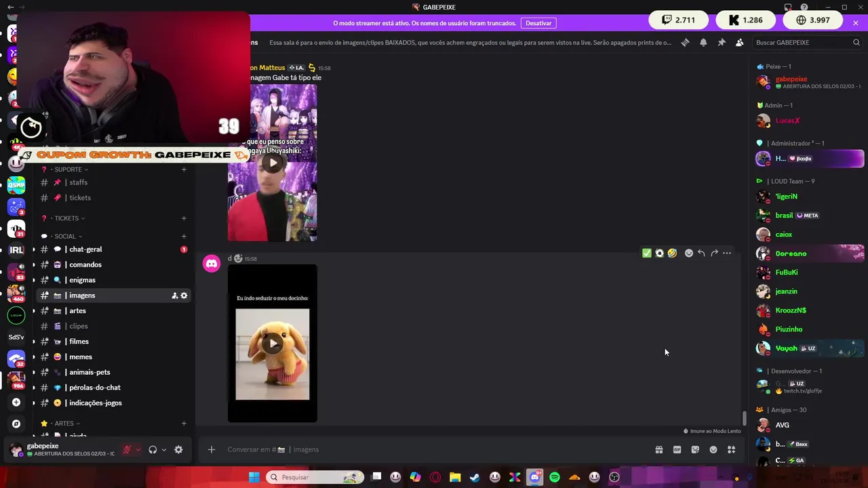The width and height of the screenshot is (868, 488).
Task: Add a server with plus icon
Action: [16, 402]
